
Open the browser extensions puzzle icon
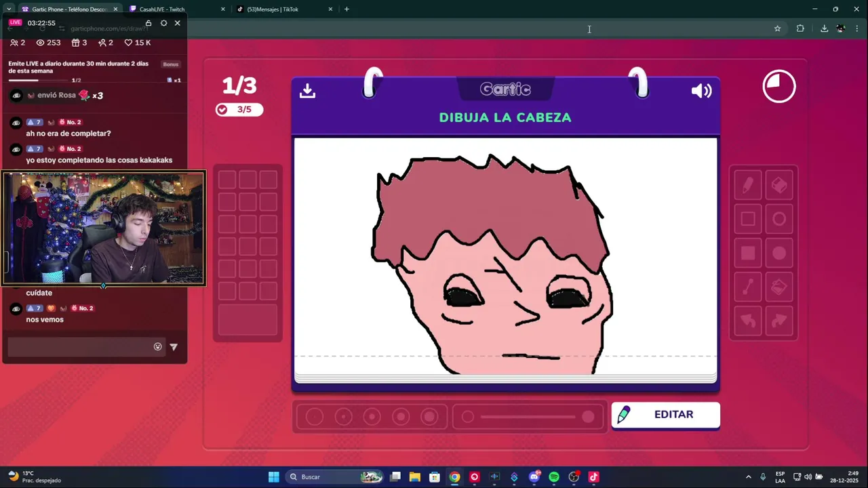[x=800, y=28]
